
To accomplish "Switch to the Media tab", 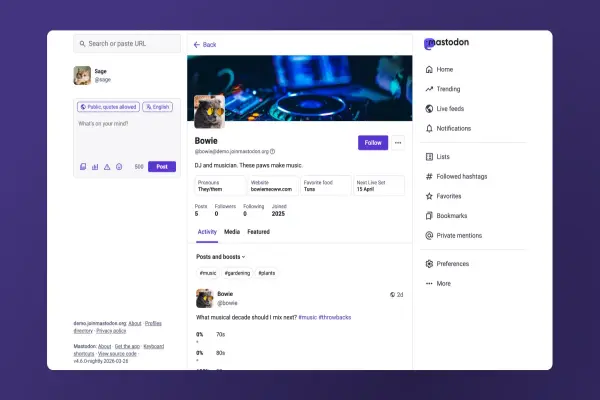I will (232, 232).
